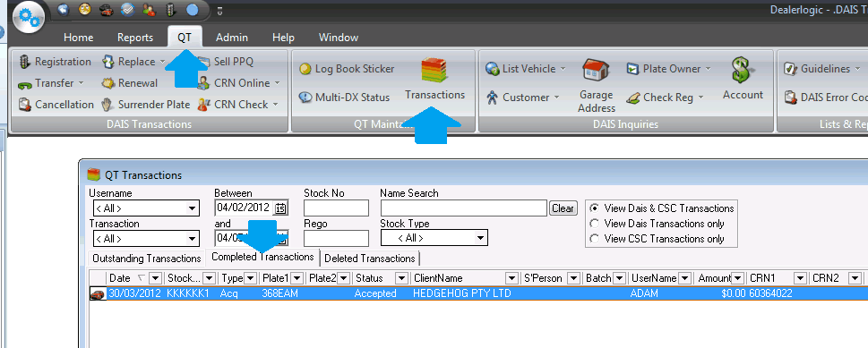The image size is (868, 348).
Task: Open the Garage Address inquiry
Action: coord(597,86)
